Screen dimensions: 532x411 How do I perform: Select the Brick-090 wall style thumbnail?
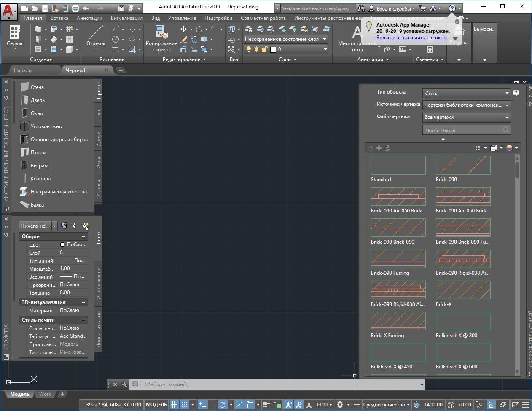463,165
